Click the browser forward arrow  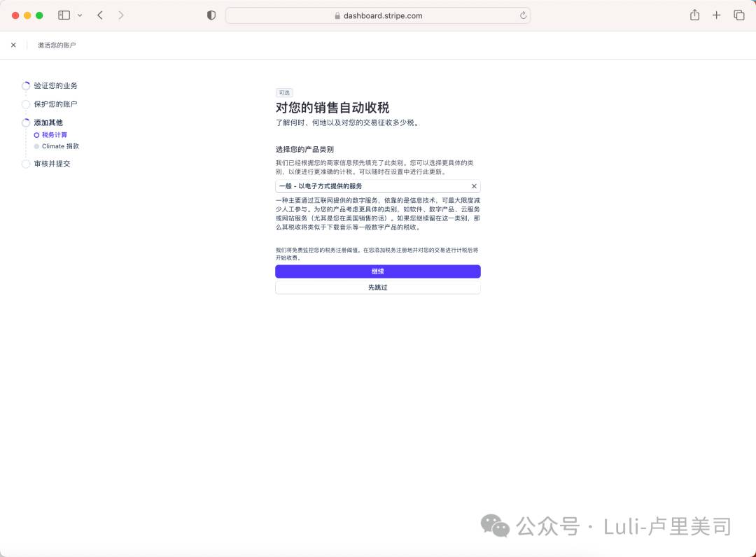pos(121,15)
